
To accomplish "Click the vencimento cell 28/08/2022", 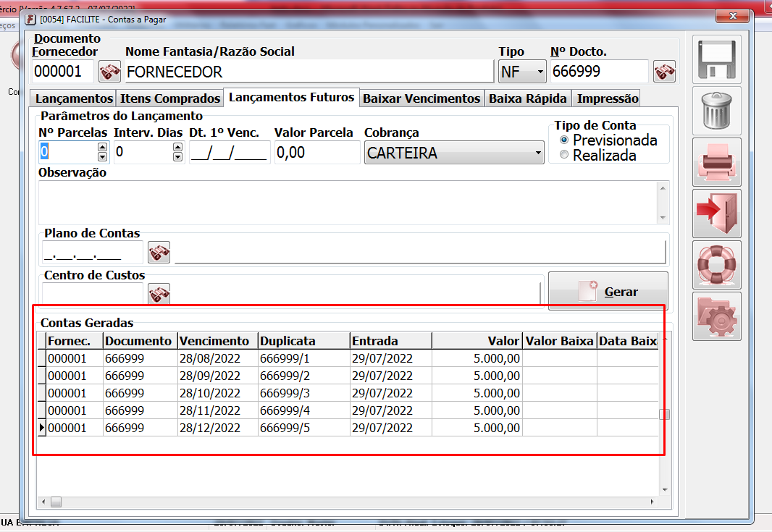I will 217,358.
